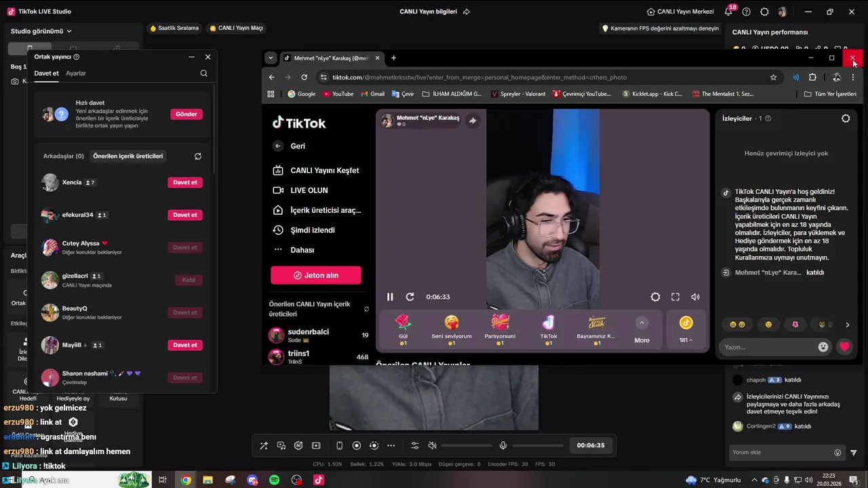Show more quick emoji reactions arrow

[847, 325]
